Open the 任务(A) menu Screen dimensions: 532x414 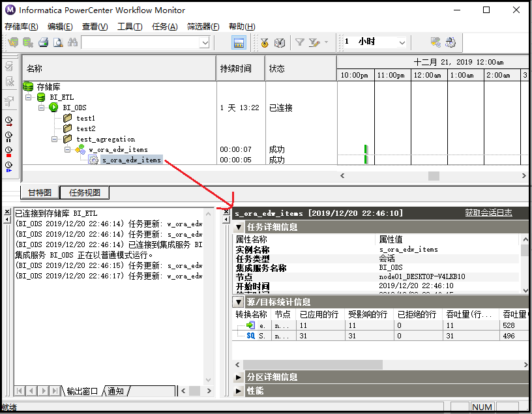(165, 27)
